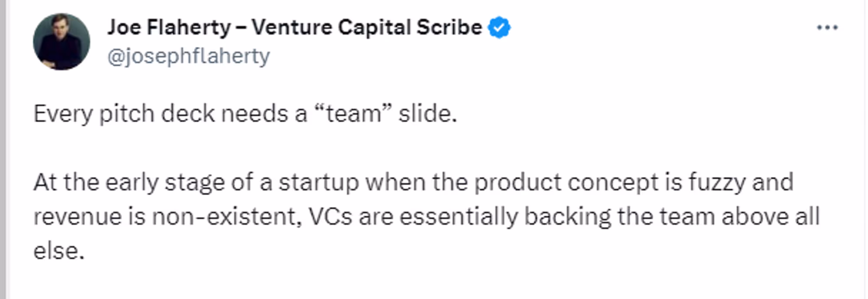This screenshot has height=299, width=868.
Task: Click the "Venture Capital Scribe" name portion
Action: coord(367,28)
